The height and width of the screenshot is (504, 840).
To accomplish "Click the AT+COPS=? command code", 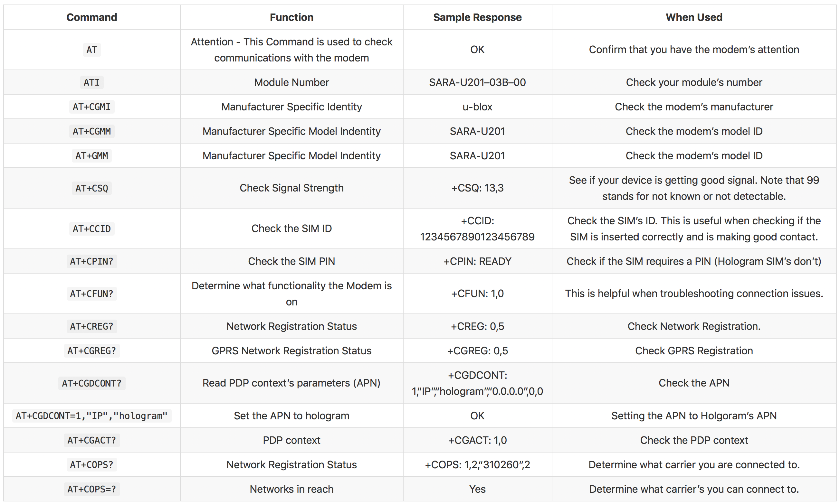I will (92, 490).
